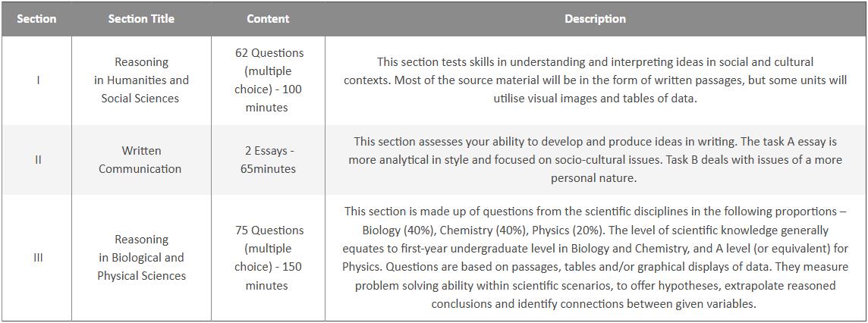The height and width of the screenshot is (323, 868).
Task: Select the Section II roman numeral cell
Action: 38,160
